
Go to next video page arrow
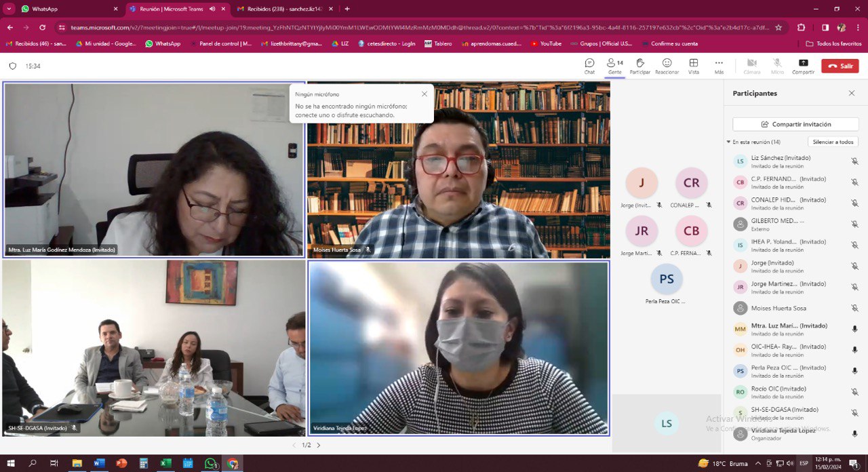319,446
